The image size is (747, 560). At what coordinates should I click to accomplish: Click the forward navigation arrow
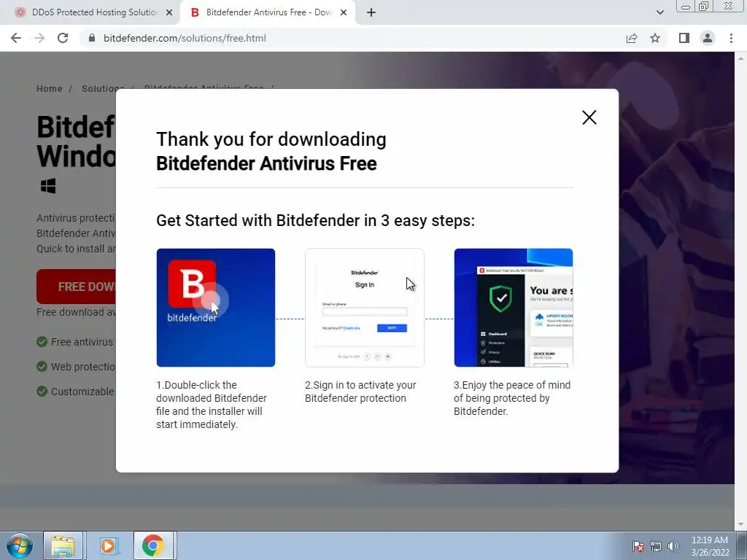coord(39,38)
